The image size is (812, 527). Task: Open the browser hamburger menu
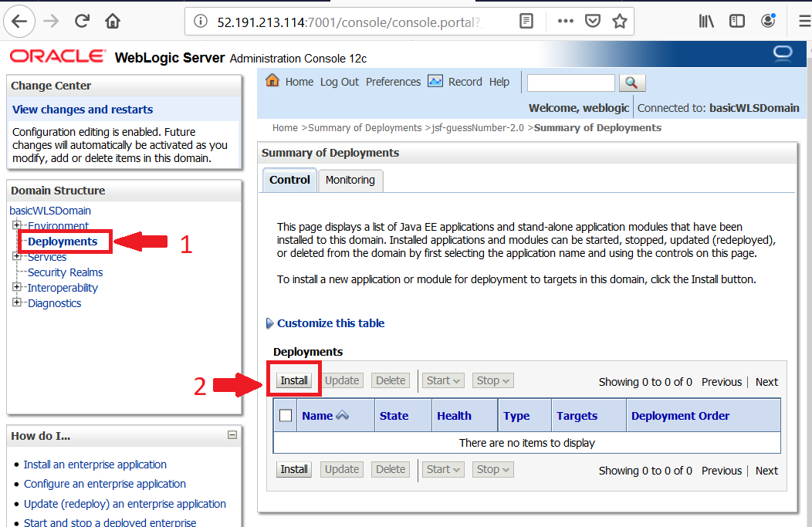click(805, 22)
